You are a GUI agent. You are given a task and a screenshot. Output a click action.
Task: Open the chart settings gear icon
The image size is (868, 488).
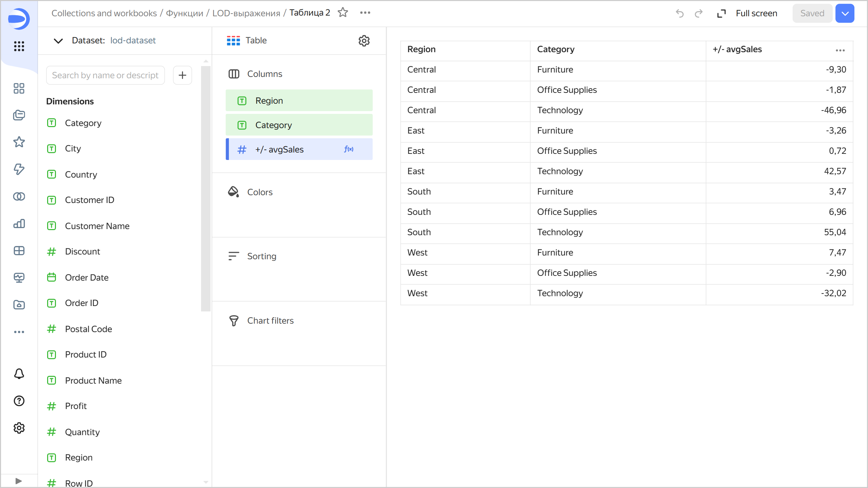[x=364, y=41]
